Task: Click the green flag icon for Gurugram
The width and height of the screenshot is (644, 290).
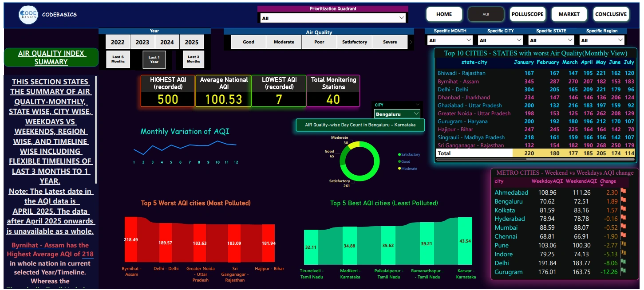Action: pyautogui.click(x=623, y=270)
